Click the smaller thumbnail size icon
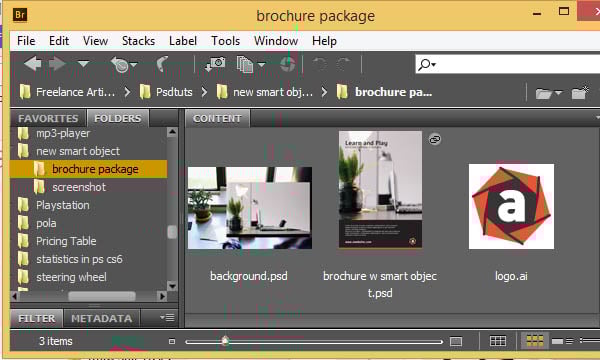This screenshot has width=600, height=360. click(x=172, y=341)
